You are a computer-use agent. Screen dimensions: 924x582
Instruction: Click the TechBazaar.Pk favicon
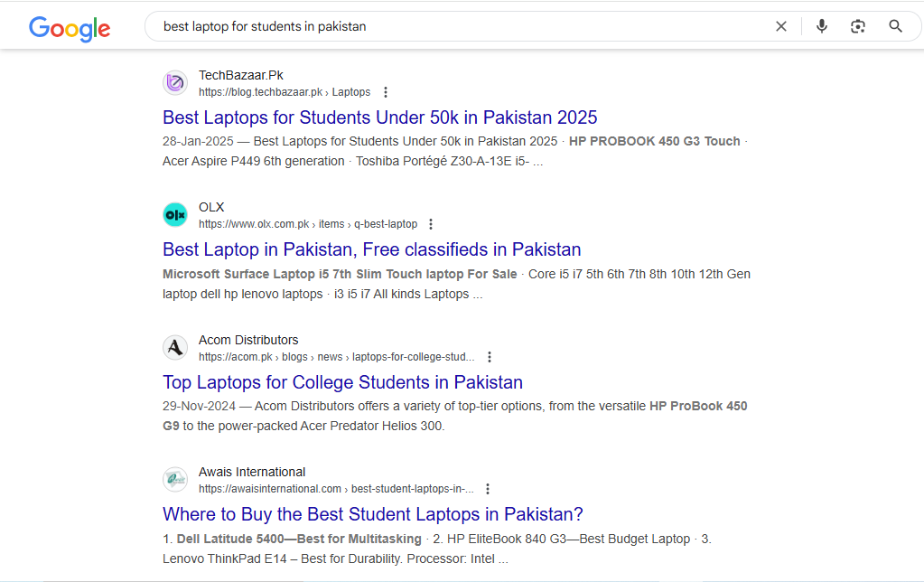[175, 82]
